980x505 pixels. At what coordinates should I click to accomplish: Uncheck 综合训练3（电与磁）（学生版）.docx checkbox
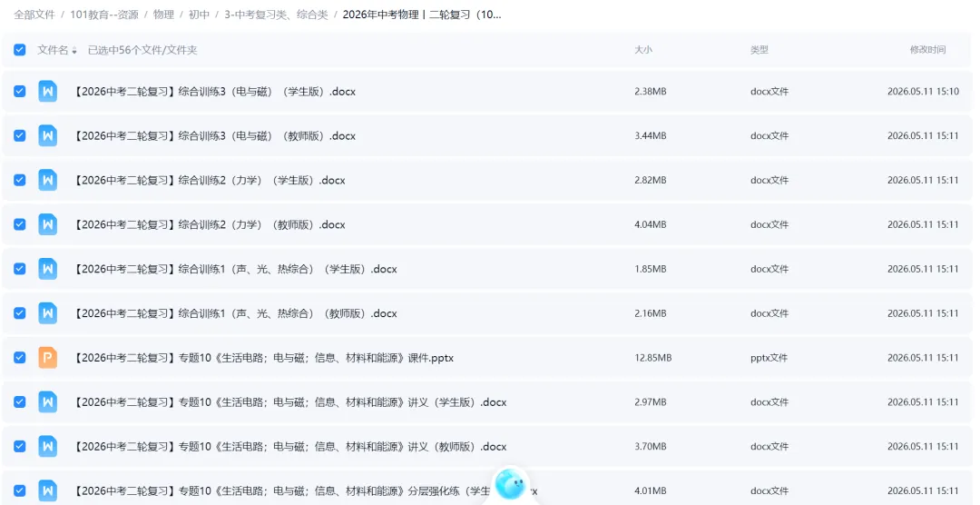[19, 92]
